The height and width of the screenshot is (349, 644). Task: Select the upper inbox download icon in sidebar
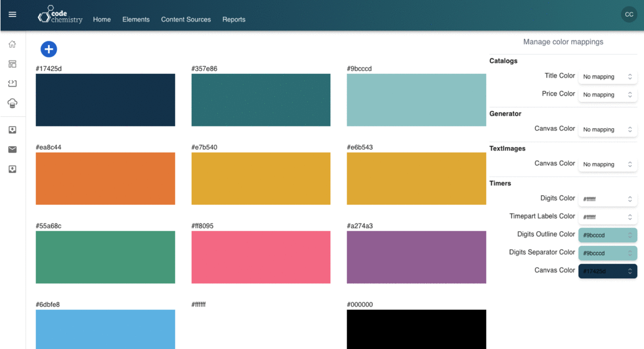[x=12, y=129]
